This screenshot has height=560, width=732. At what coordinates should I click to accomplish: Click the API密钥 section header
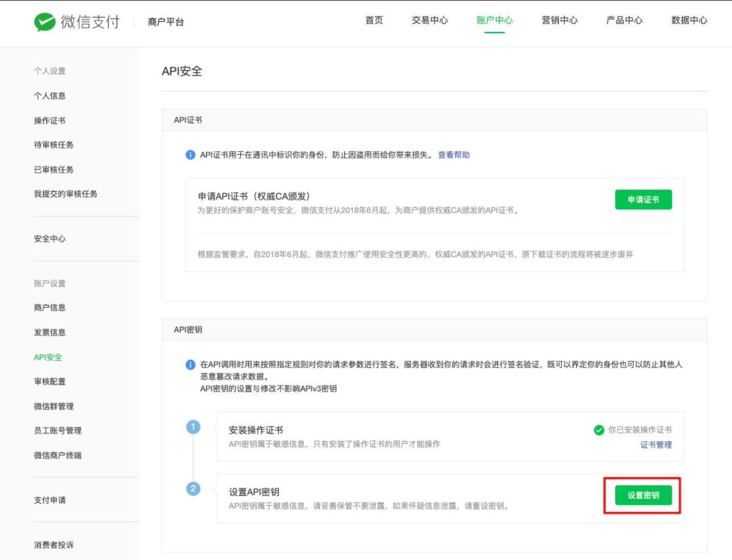click(x=188, y=330)
